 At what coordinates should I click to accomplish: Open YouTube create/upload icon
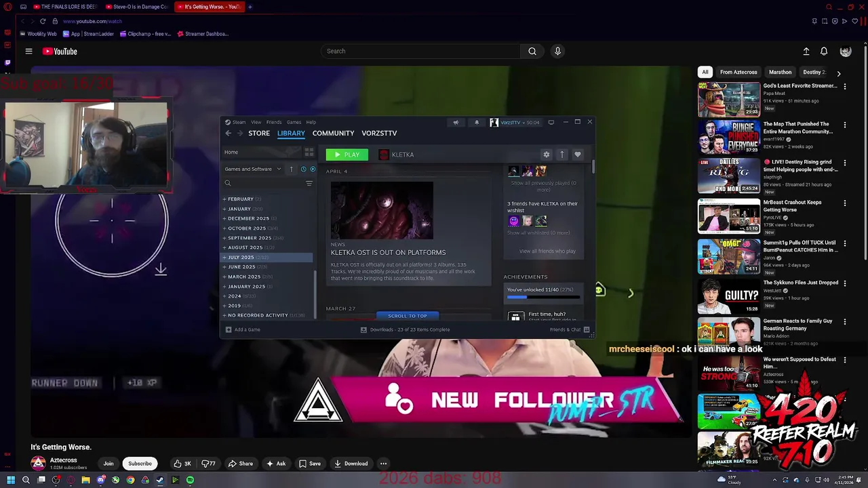point(806,52)
